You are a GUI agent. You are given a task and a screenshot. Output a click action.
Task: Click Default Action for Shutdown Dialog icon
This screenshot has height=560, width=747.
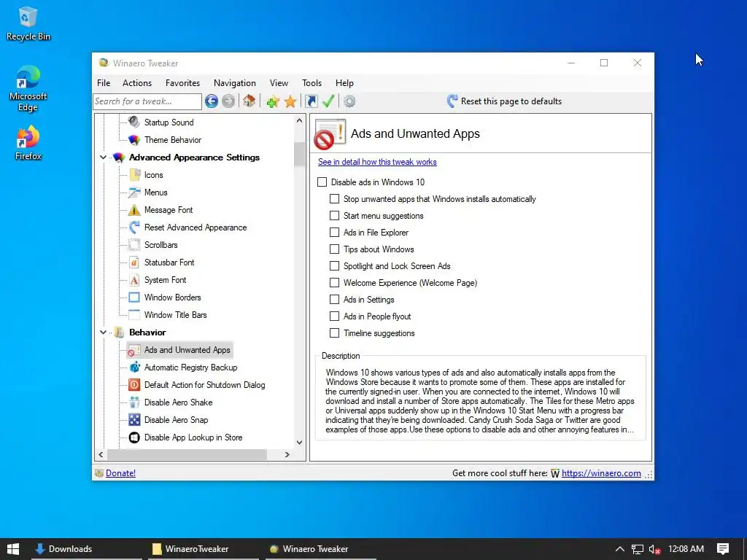(x=134, y=385)
